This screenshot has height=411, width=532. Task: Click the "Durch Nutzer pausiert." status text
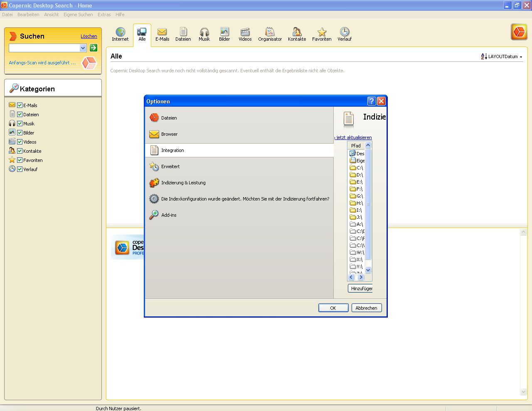point(118,409)
